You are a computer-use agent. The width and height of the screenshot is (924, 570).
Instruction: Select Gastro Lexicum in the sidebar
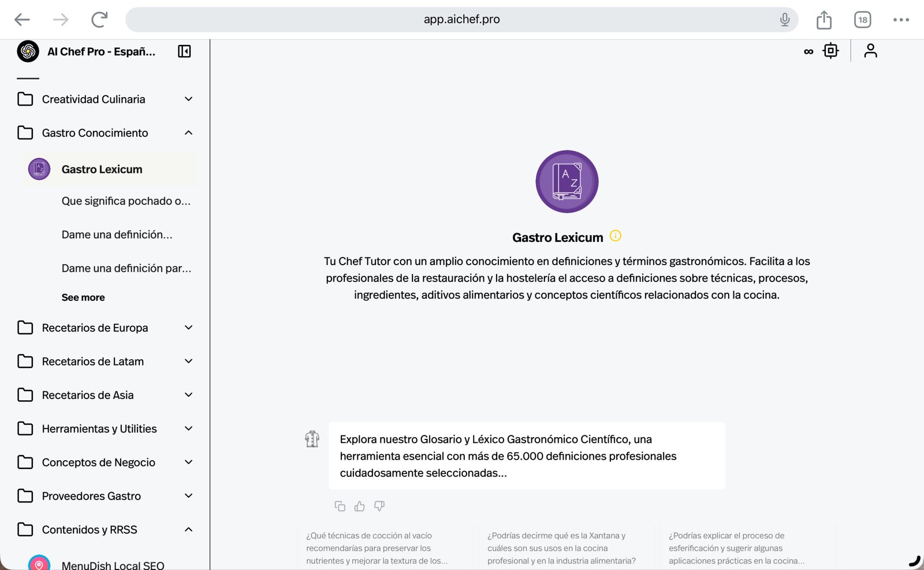pos(110,169)
